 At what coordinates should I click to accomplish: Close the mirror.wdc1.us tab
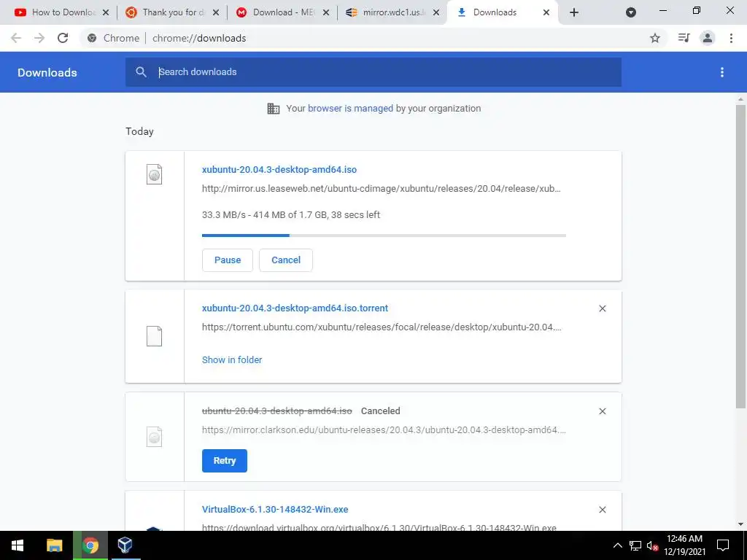point(436,12)
